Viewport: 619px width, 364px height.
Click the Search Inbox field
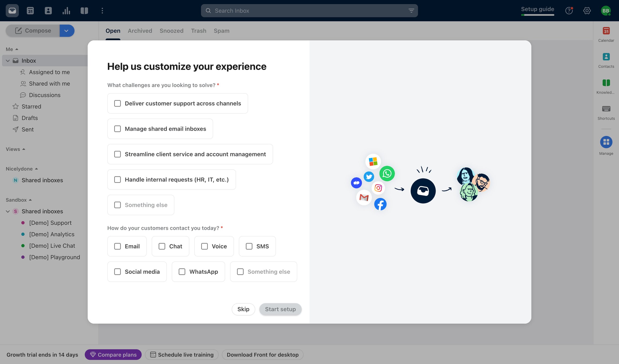(309, 11)
